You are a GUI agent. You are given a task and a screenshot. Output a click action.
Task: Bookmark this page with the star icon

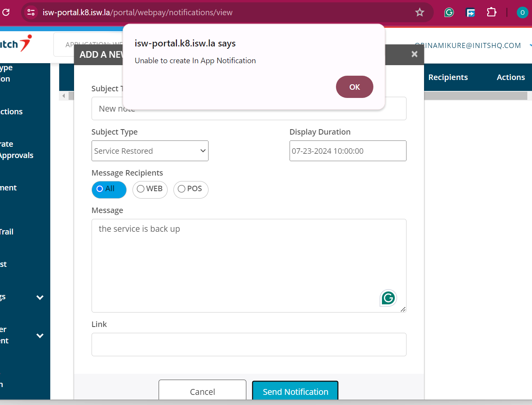coord(419,12)
